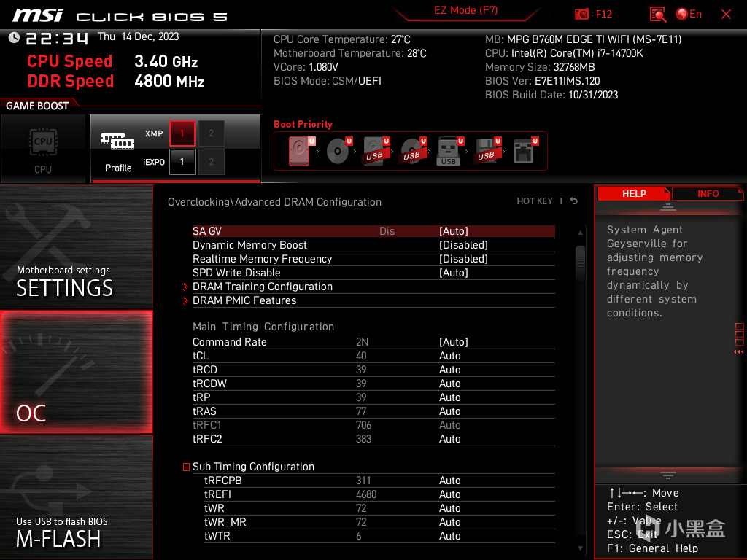Image resolution: width=747 pixels, height=560 pixels.
Task: Click the GAME BOOST label
Action: tap(37, 106)
